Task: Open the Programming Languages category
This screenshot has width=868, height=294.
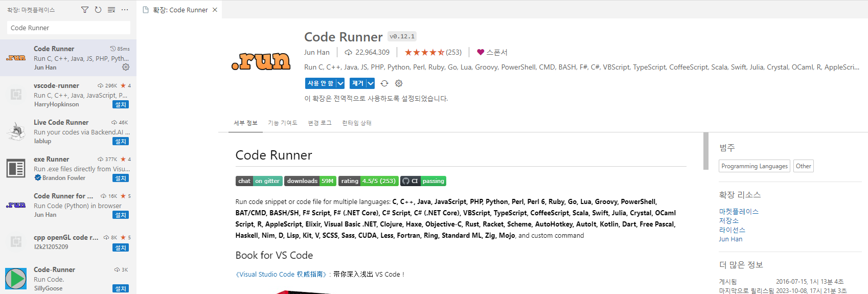Action: (x=755, y=166)
